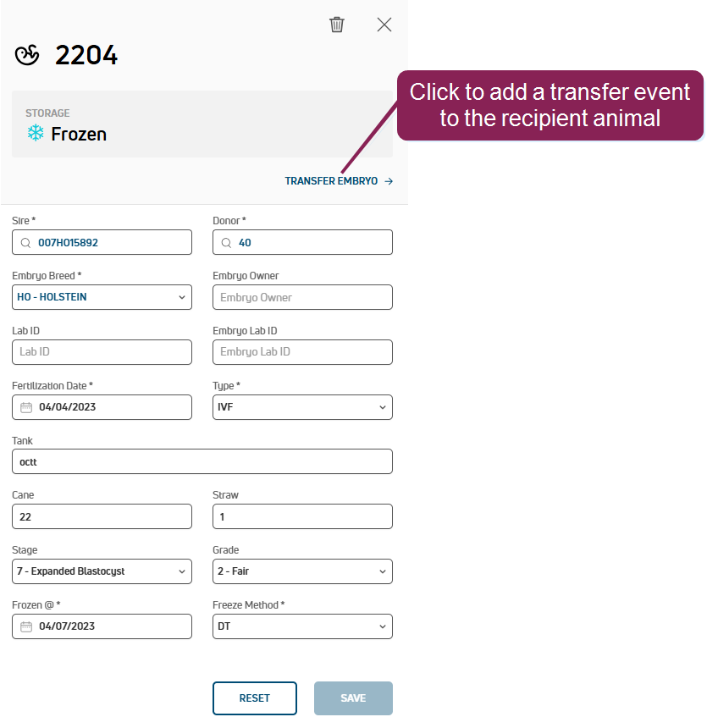This screenshot has height=728, width=718.
Task: Expand the Freeze Method dropdown
Action: coord(302,626)
